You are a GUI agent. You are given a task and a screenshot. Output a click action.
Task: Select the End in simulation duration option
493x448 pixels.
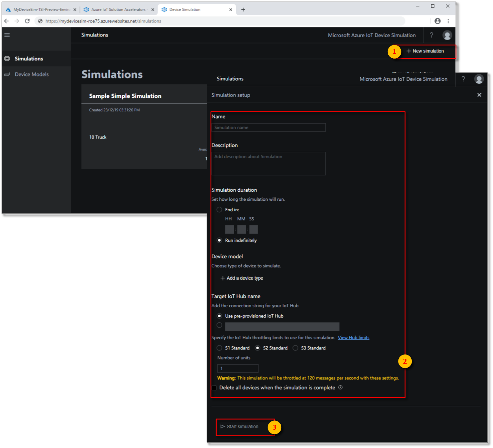click(x=219, y=210)
